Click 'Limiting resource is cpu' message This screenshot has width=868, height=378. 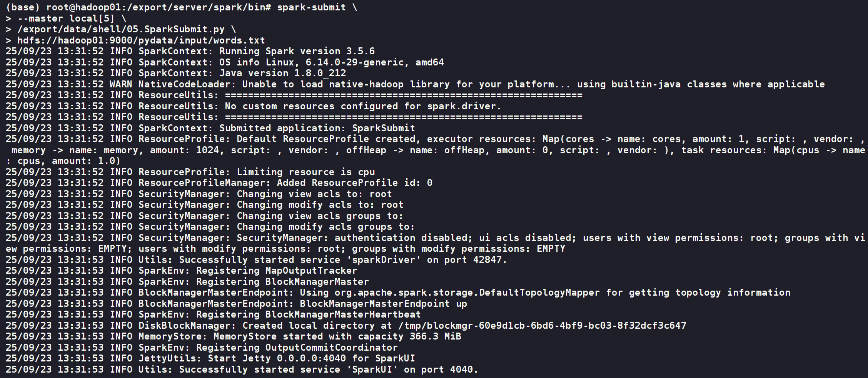click(x=305, y=172)
